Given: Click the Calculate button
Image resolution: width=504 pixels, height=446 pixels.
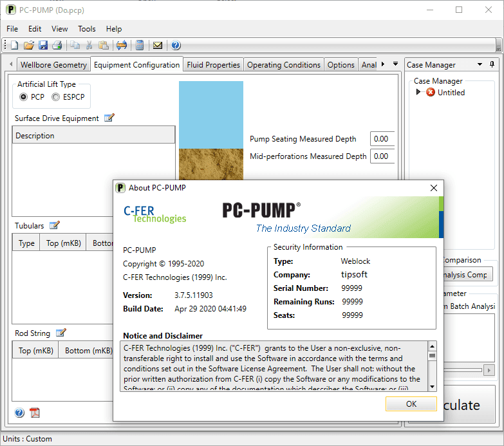Looking at the screenshot, I should (x=469, y=405).
